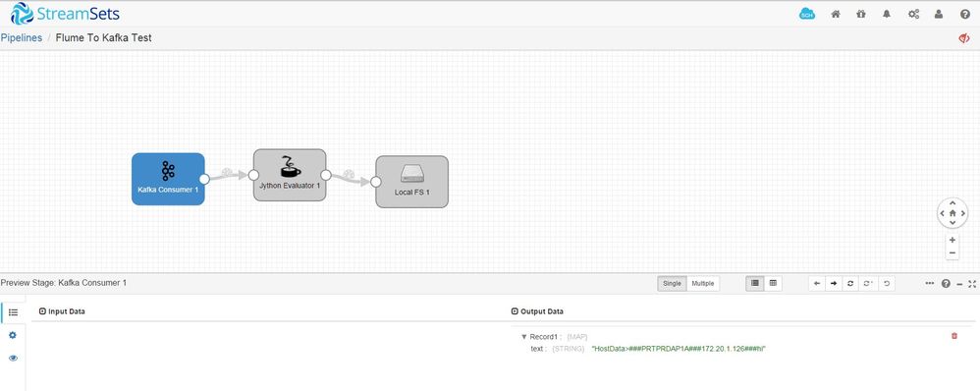Open the administration gears icon
The image size is (980, 391).
913,14
